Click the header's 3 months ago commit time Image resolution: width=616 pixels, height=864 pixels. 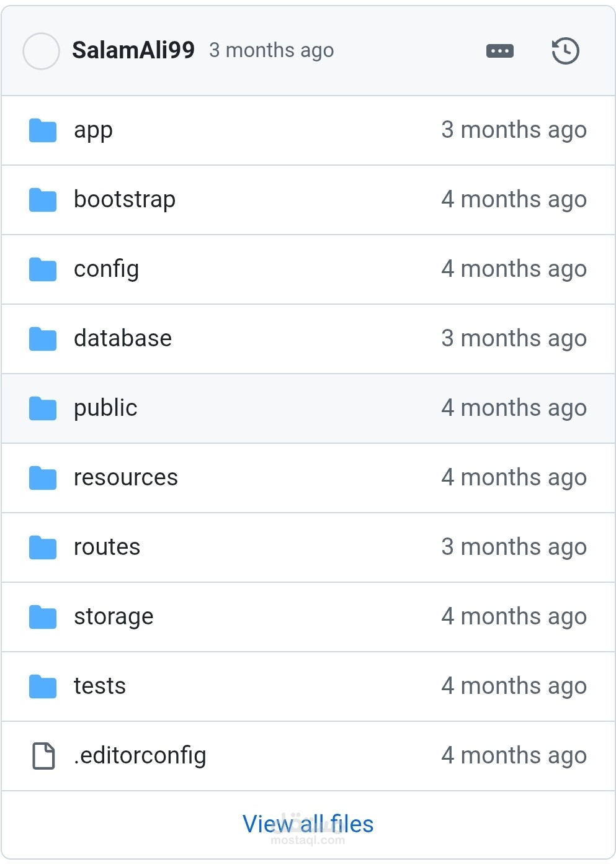(272, 50)
